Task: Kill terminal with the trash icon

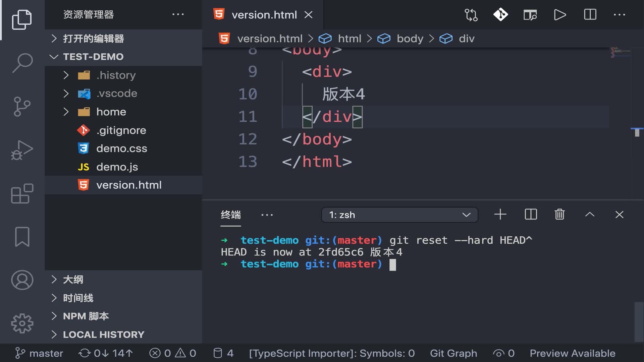Action: click(559, 215)
